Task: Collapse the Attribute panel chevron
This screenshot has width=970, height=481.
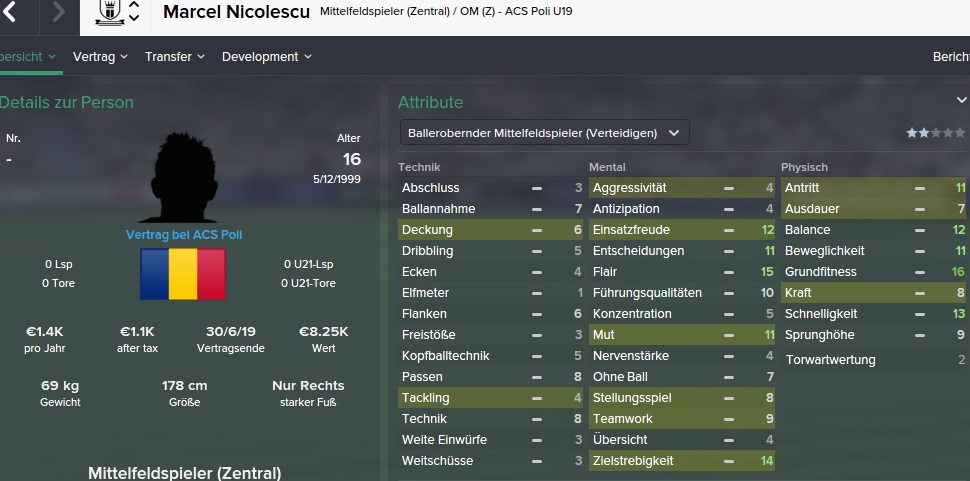Action: coord(961,101)
